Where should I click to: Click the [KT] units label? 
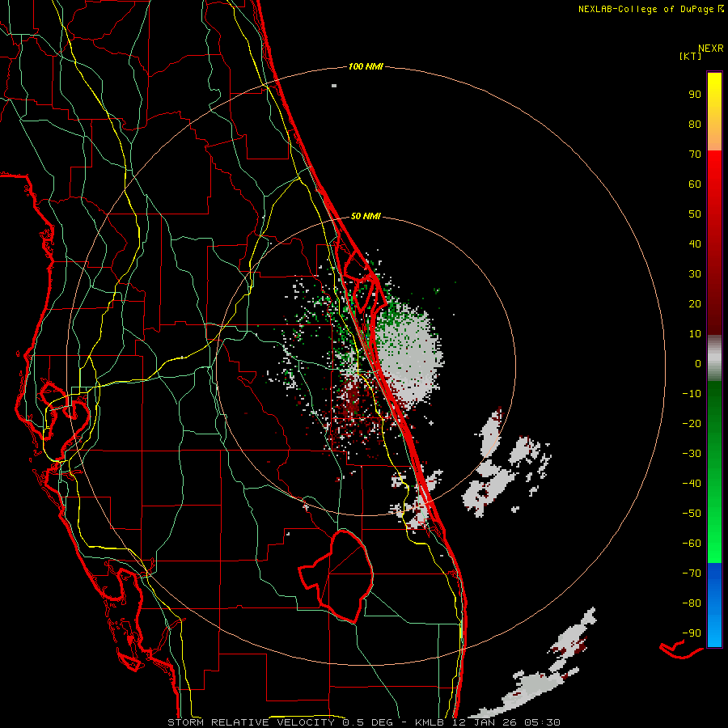[691, 56]
